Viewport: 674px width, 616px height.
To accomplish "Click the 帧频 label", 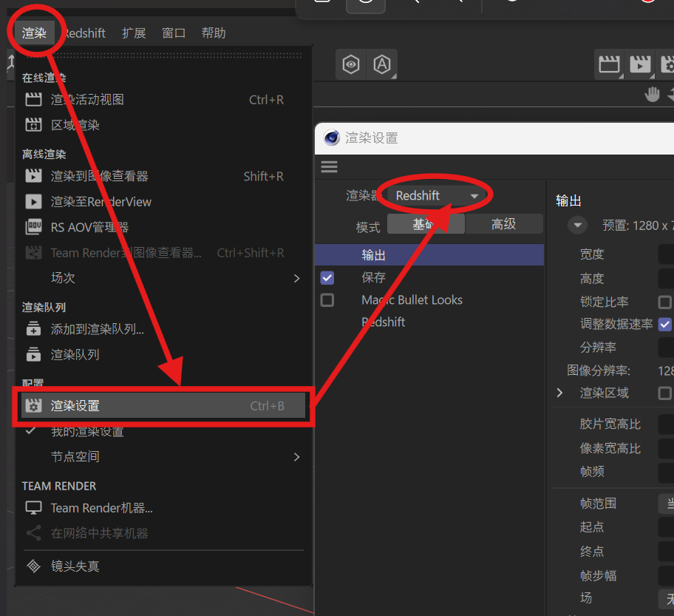I will click(x=592, y=472).
